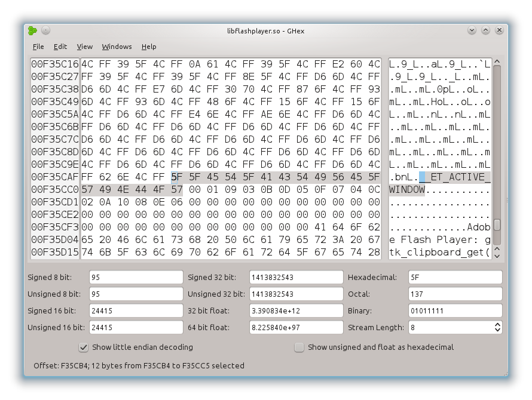
Task: Click byte E7 in row 00F35C38
Action: 159,89
